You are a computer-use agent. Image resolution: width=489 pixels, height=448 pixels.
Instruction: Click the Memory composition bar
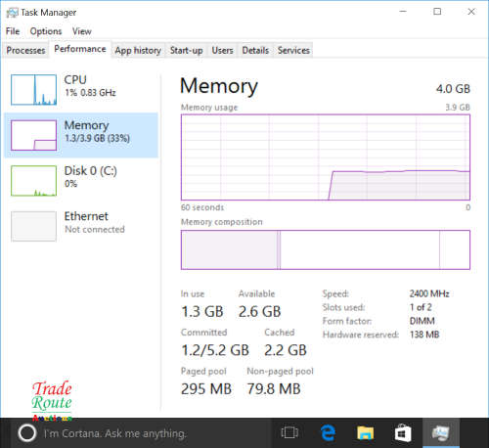click(x=326, y=249)
